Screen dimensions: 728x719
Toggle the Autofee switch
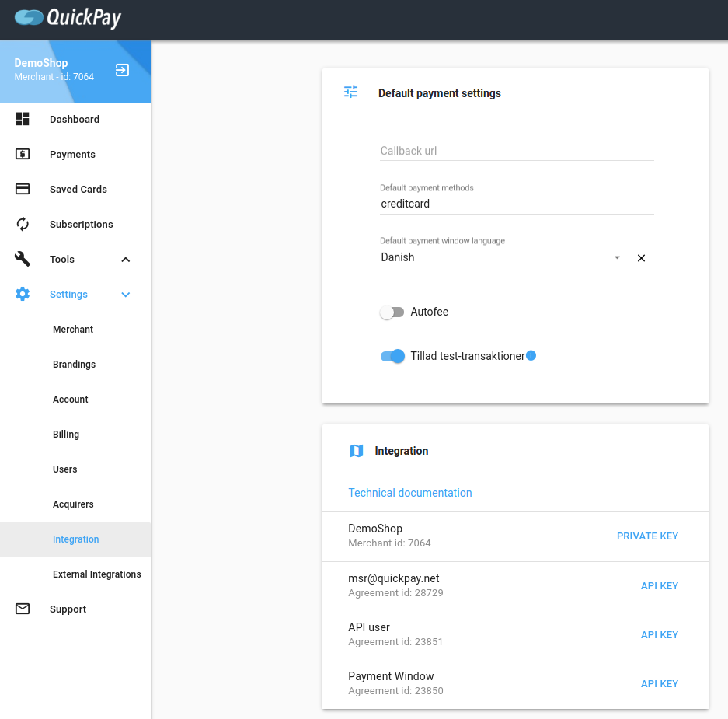click(392, 312)
